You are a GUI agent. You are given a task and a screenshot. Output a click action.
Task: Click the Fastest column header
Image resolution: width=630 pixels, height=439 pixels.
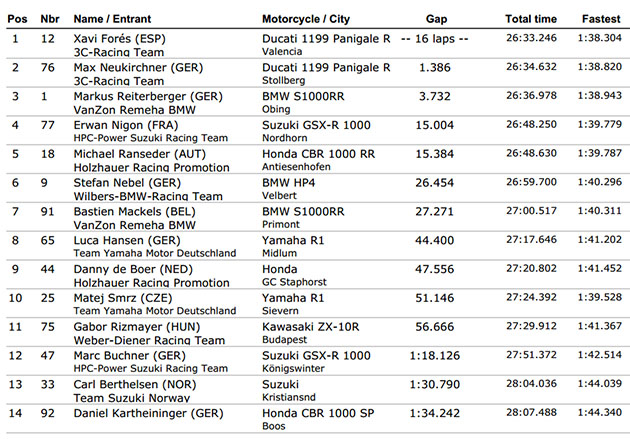pyautogui.click(x=601, y=19)
